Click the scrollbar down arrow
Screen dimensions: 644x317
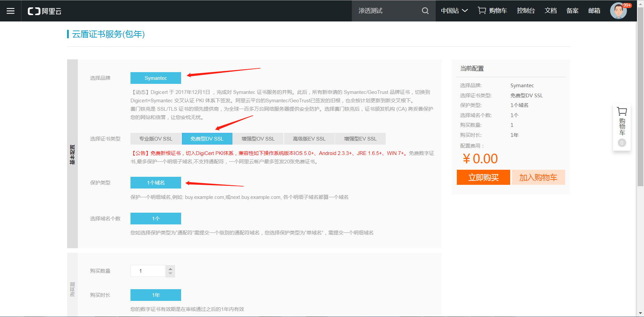click(x=640, y=313)
